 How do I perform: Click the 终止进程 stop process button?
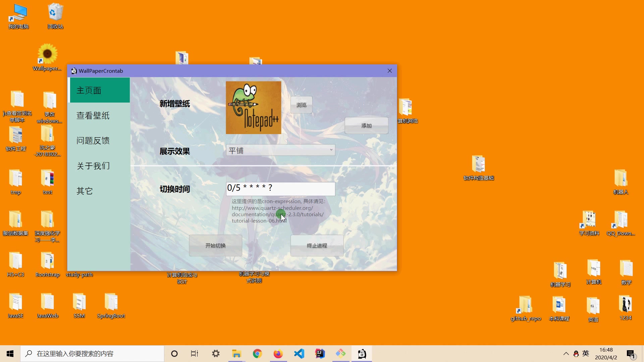317,246
